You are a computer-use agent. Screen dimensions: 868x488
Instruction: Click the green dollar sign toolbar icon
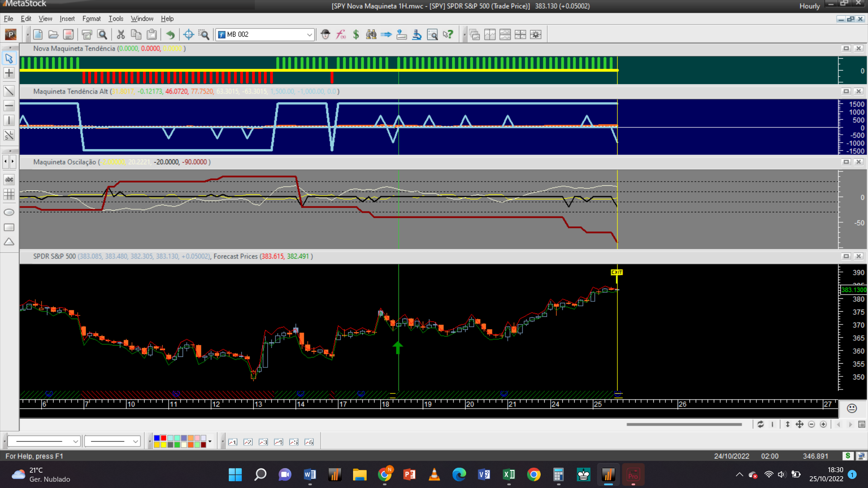(x=356, y=34)
